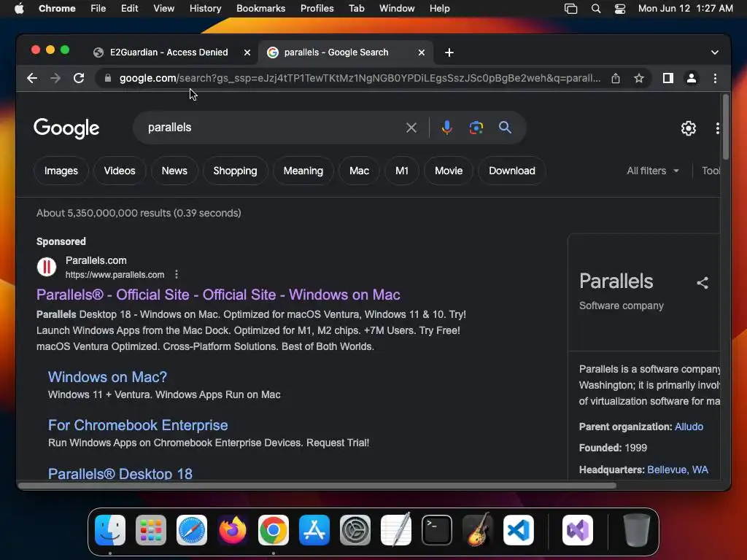The image size is (747, 560).
Task: Select the M1 filter chip
Action: 402,171
